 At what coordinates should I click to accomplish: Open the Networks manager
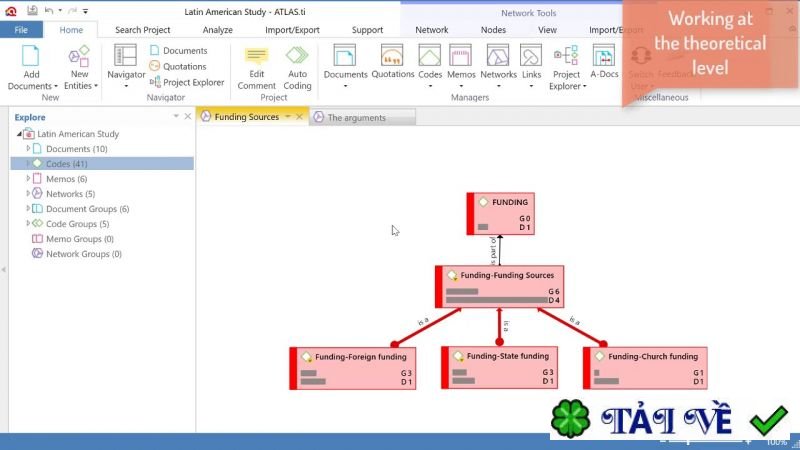pyautogui.click(x=498, y=66)
